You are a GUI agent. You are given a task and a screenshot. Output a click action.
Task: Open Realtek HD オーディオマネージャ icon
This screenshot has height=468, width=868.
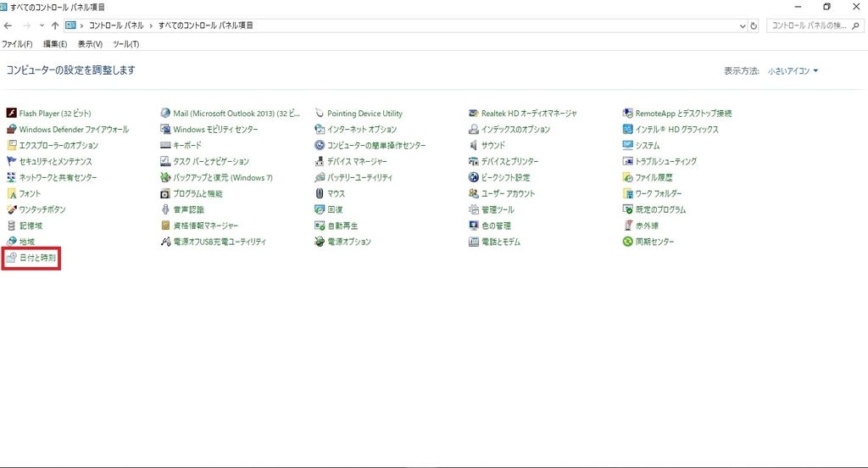(x=473, y=113)
